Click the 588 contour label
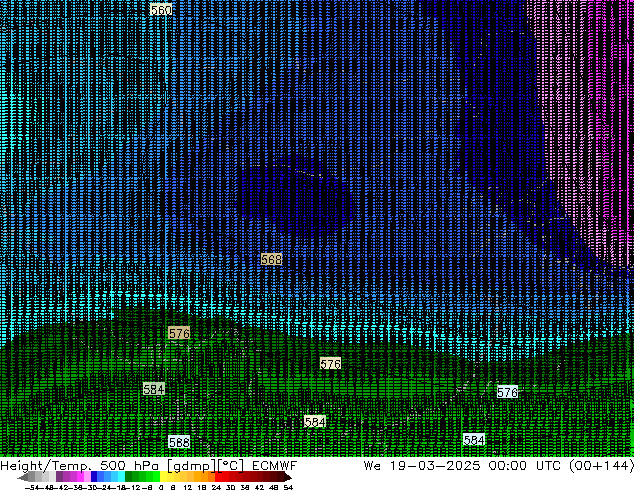This screenshot has width=634, height=490. tap(179, 442)
